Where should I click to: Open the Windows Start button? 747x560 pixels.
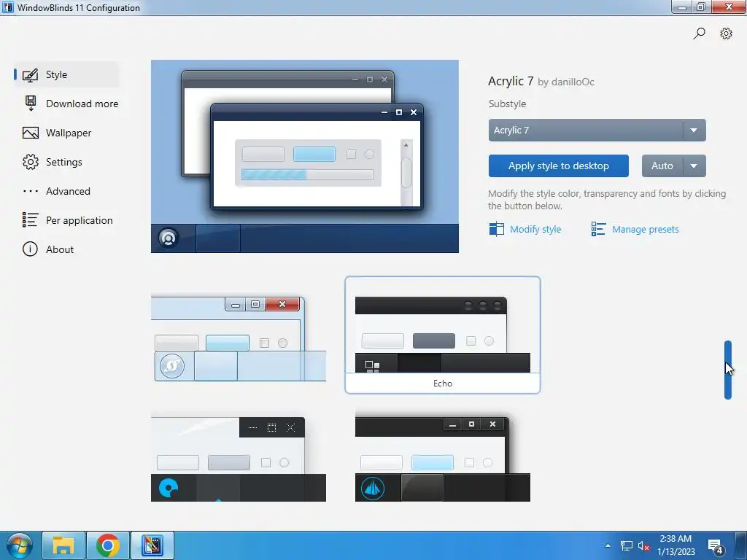point(20,545)
